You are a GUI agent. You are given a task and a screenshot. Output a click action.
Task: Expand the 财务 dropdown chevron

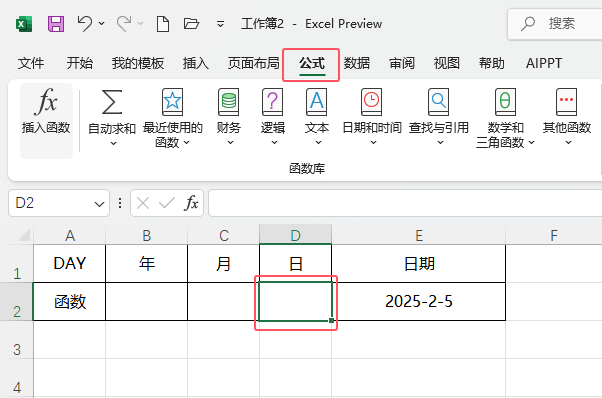(x=230, y=143)
